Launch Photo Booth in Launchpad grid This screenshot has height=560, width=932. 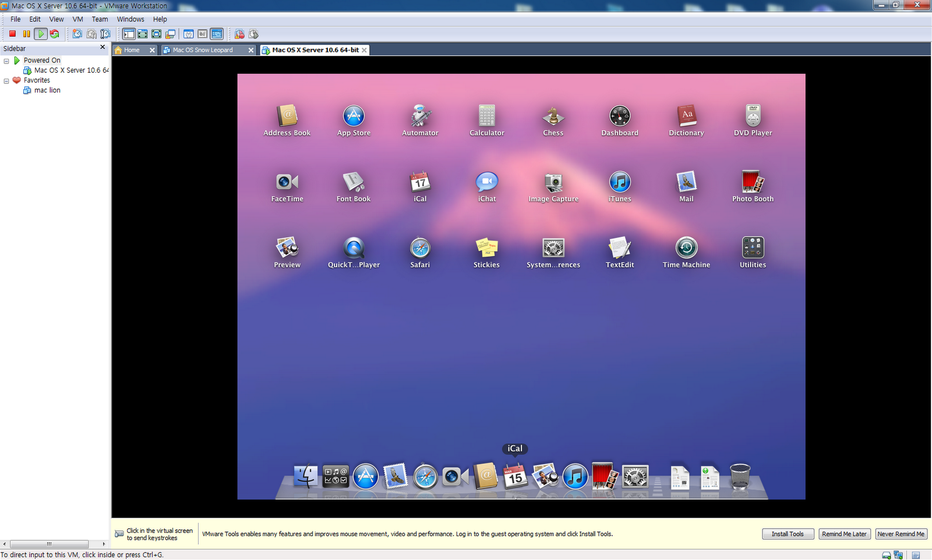click(x=753, y=186)
